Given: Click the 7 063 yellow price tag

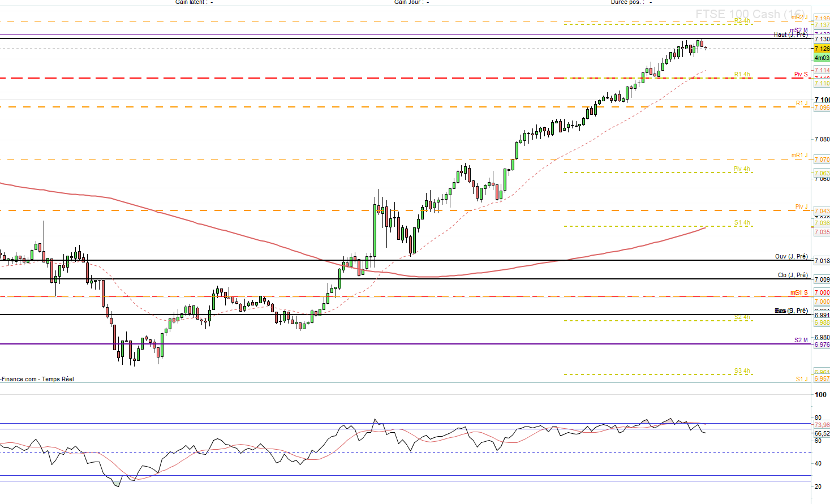Looking at the screenshot, I should tap(822, 173).
